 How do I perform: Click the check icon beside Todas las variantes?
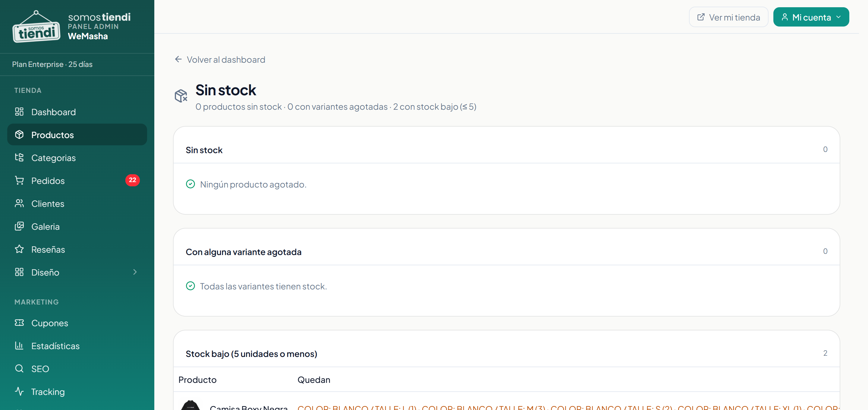190,286
